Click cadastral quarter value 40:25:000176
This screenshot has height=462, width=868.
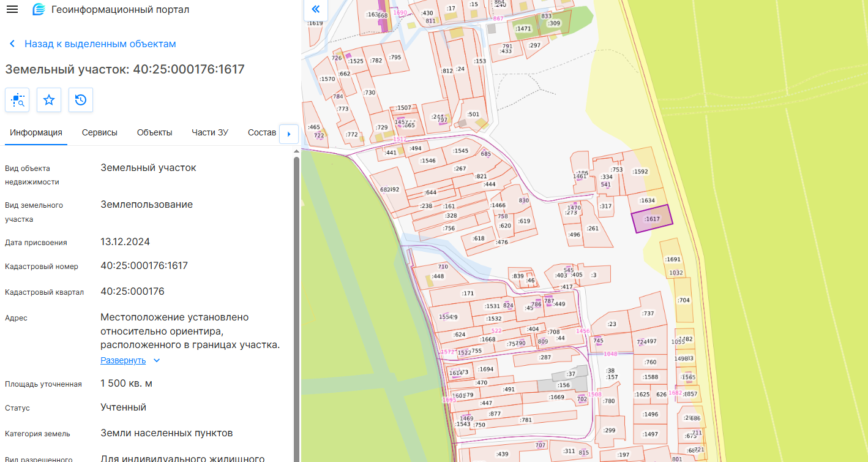click(132, 291)
